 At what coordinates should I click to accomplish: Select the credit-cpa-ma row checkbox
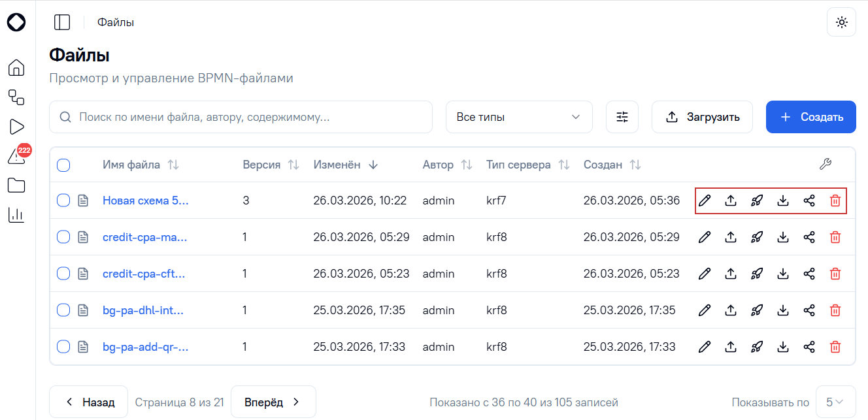click(x=63, y=237)
